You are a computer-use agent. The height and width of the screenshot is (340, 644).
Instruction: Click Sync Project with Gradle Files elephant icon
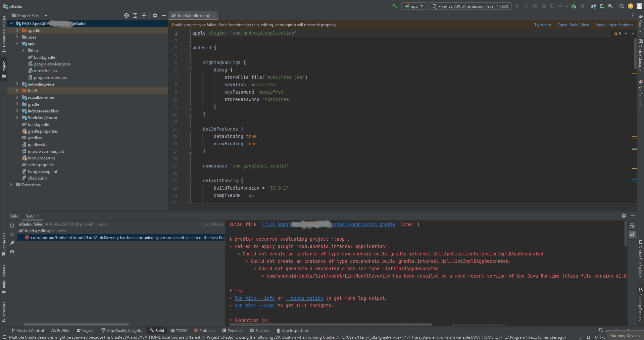pos(593,6)
